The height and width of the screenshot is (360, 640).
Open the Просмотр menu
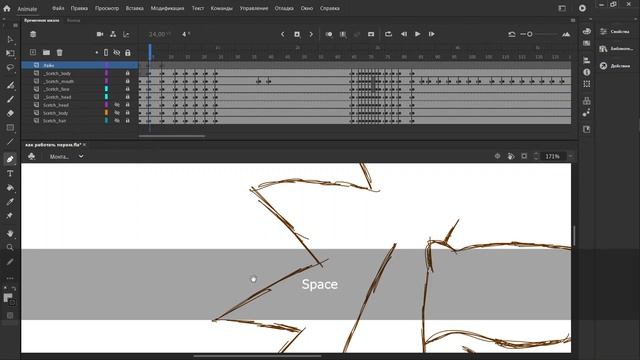coord(107,8)
